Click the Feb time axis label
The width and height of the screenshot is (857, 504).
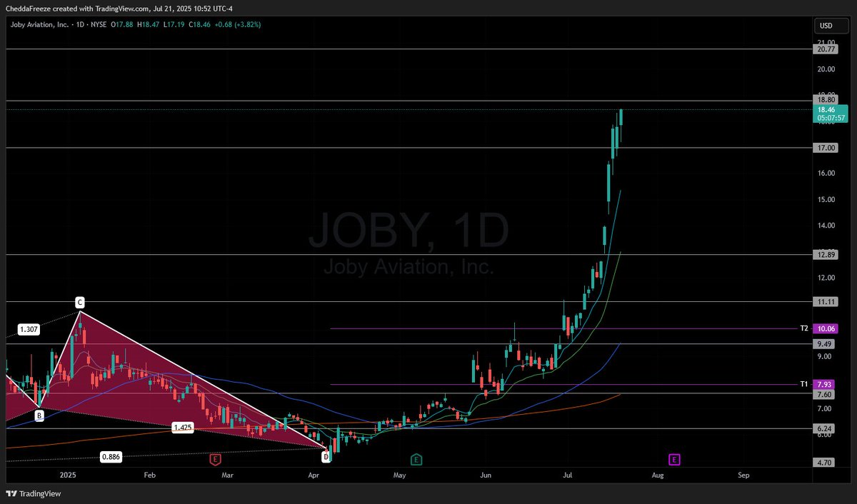[x=149, y=475]
